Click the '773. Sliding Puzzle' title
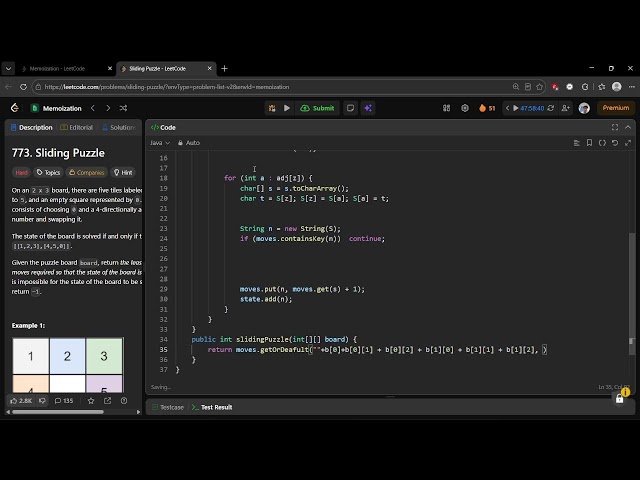The height and width of the screenshot is (480, 640). click(58, 153)
